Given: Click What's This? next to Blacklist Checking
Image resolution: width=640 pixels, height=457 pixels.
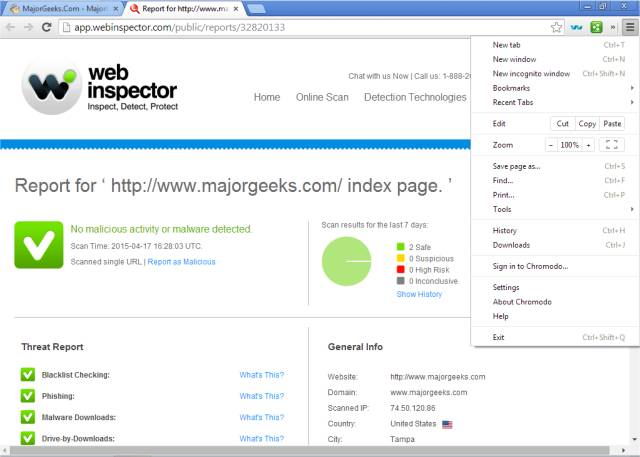Looking at the screenshot, I should pyautogui.click(x=262, y=375).
